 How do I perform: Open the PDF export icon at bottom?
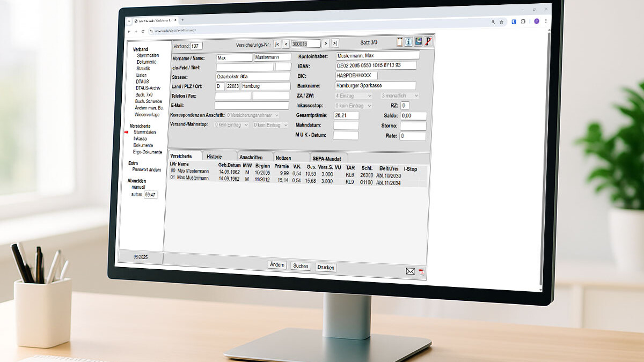[422, 272]
